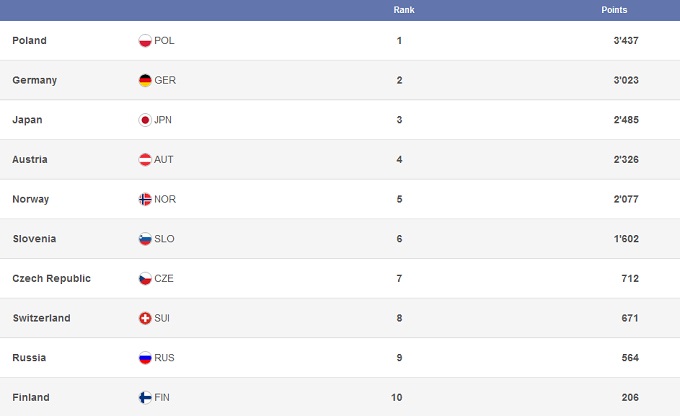Image resolution: width=680 pixels, height=416 pixels.
Task: Click the Austria flag icon
Action: pyautogui.click(x=145, y=160)
